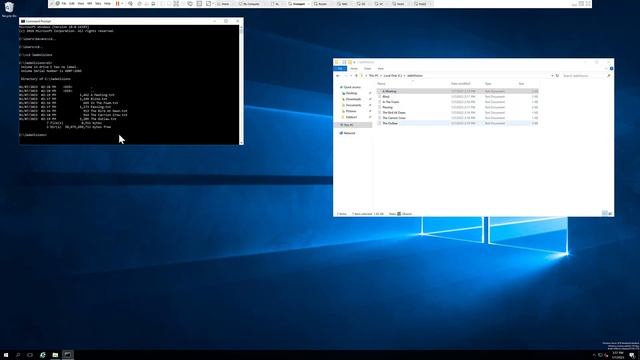The height and width of the screenshot is (360, 640).
Task: Open the Windows Start menu
Action: (6, 355)
